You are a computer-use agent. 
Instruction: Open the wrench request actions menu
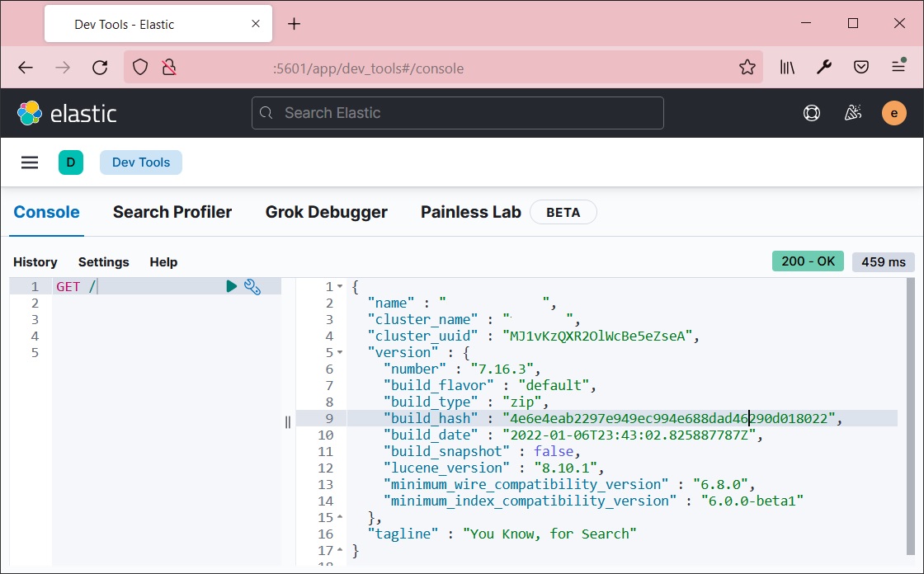pyautogui.click(x=252, y=287)
